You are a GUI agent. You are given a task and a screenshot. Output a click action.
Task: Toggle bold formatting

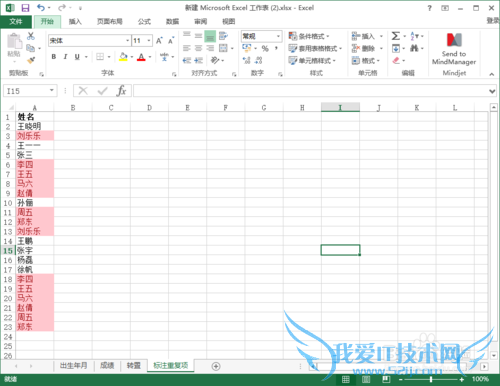[x=54, y=57]
